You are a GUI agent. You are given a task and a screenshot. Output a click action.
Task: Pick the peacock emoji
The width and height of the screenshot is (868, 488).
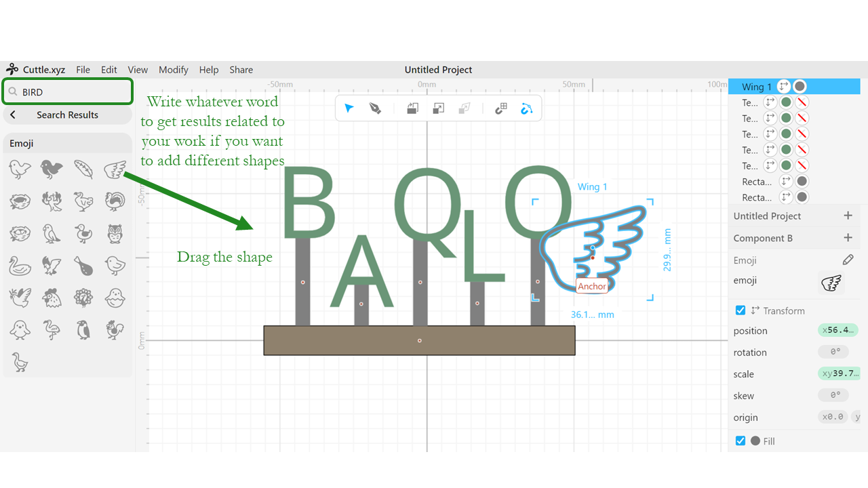[x=83, y=297]
